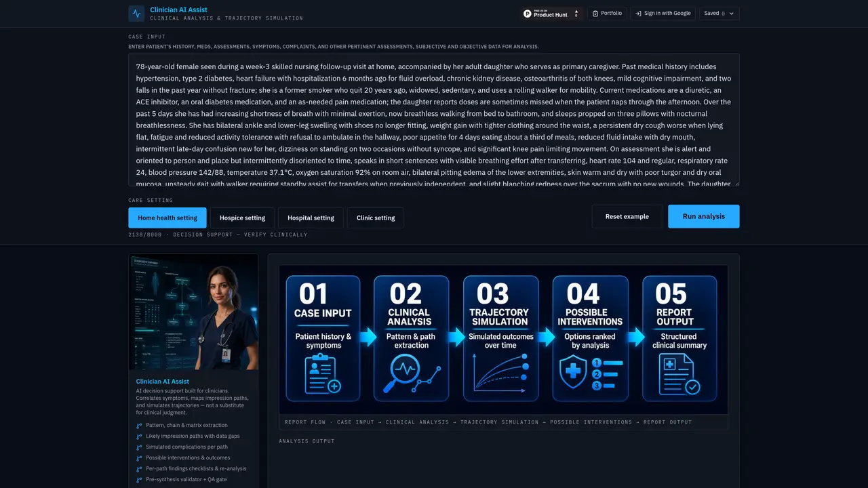Click the sign-in arrow icon

tap(638, 14)
